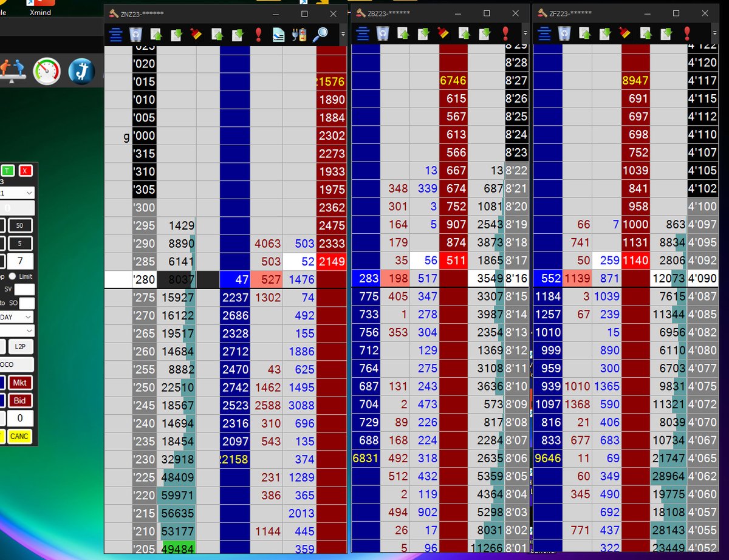Screen dimensions: 729x560
Task: Open the dropdown under the green T button
Action: click(17, 193)
